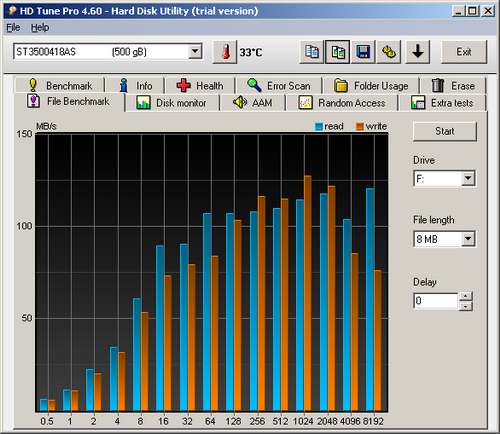
Task: Open the Help menu
Action: tap(40, 28)
